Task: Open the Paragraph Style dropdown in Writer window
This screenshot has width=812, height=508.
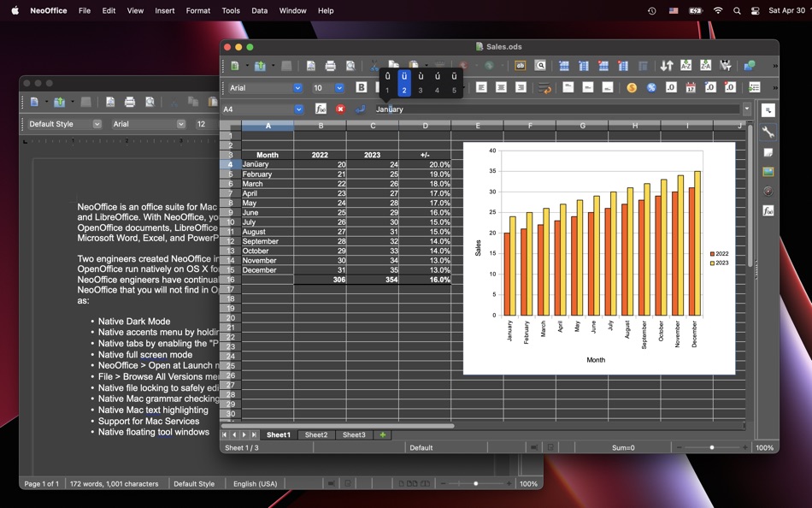Action: tap(97, 124)
